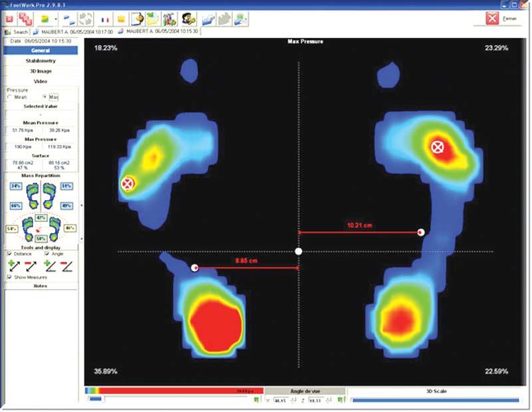Open the Video section

[x=41, y=80]
